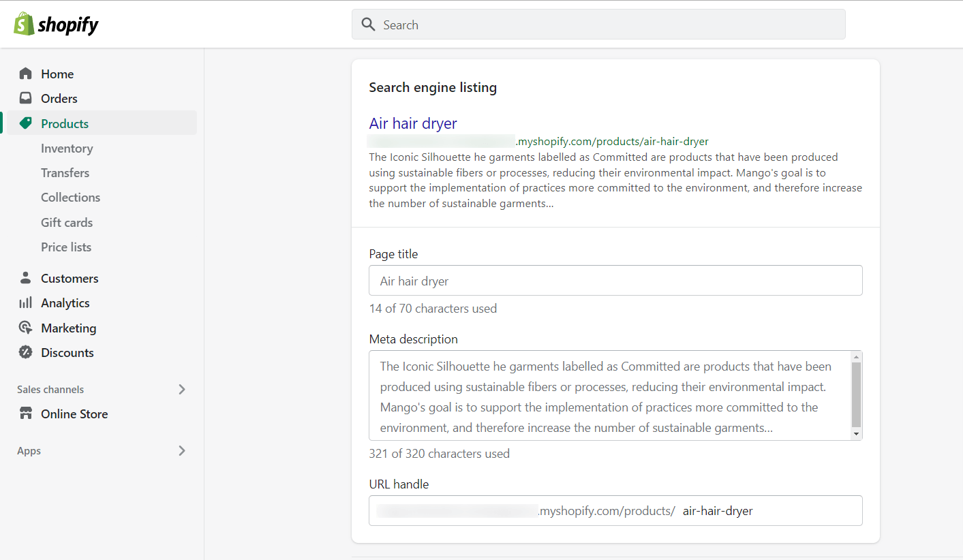963x560 pixels.
Task: Click the Orders inbox icon
Action: coord(25,98)
